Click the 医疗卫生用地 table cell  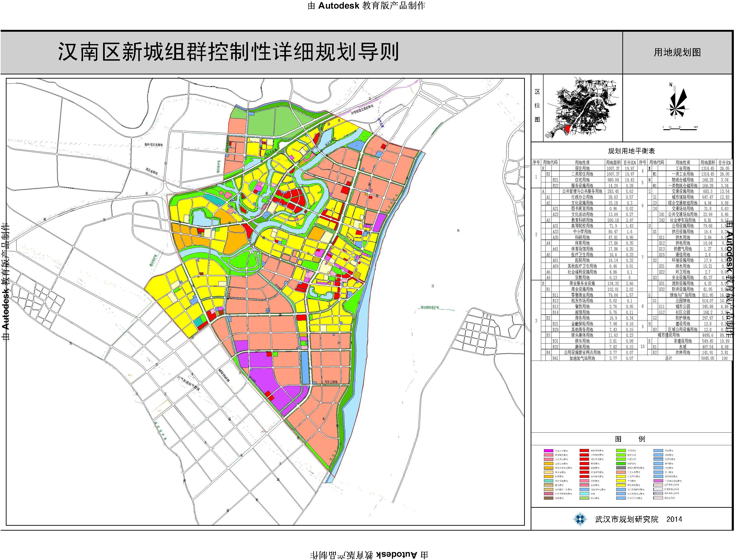tap(582, 255)
